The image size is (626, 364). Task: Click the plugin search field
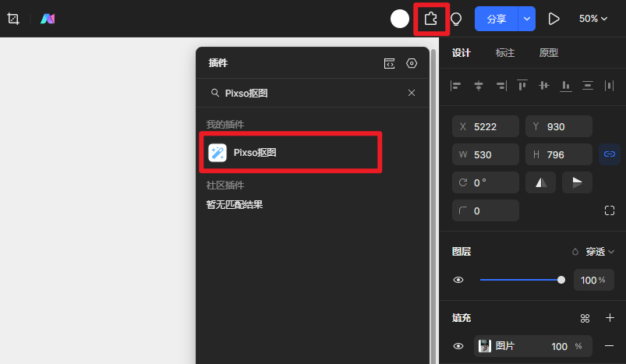coord(312,93)
